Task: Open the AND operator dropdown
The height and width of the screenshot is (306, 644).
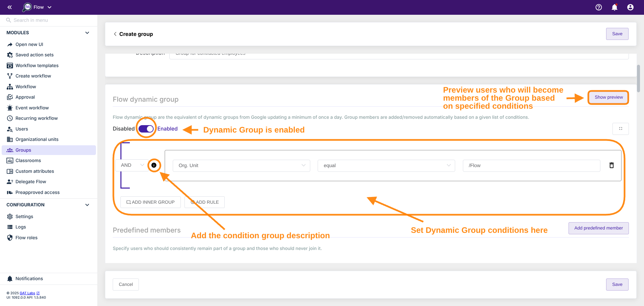Action: 132,165
